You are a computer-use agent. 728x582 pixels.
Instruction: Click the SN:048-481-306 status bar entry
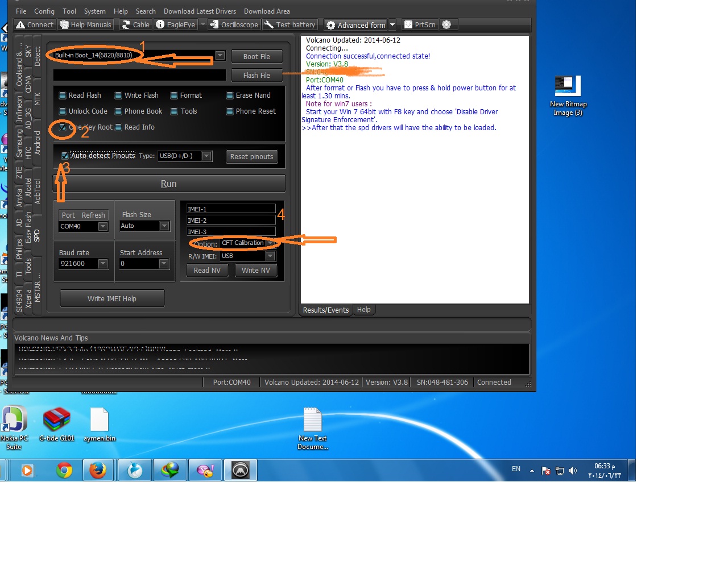click(442, 383)
